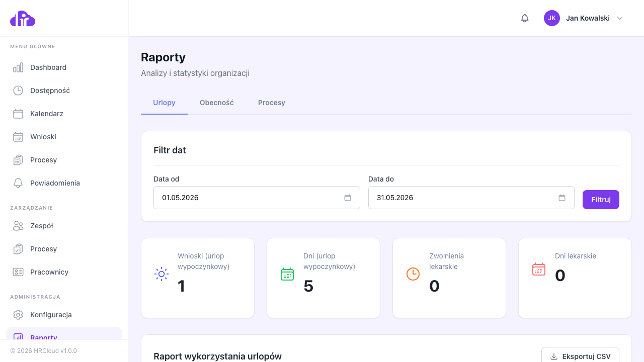The image size is (644, 362).
Task: Click the download icon on Eksportuj CSV
Action: (554, 356)
